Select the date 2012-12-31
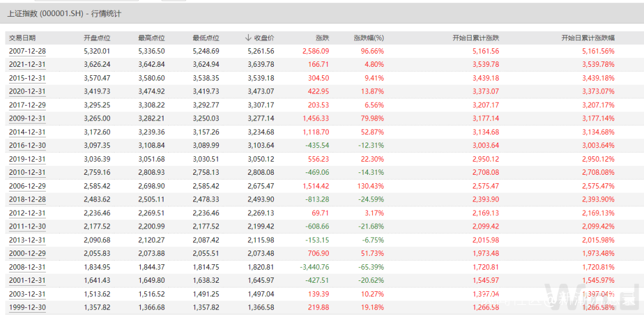This screenshot has height=315, width=644. tap(27, 213)
